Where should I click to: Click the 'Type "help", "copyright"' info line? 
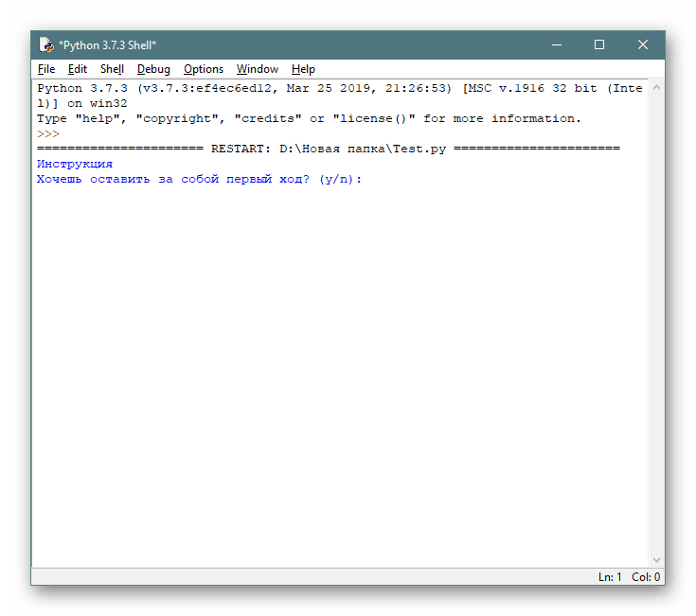309,119
